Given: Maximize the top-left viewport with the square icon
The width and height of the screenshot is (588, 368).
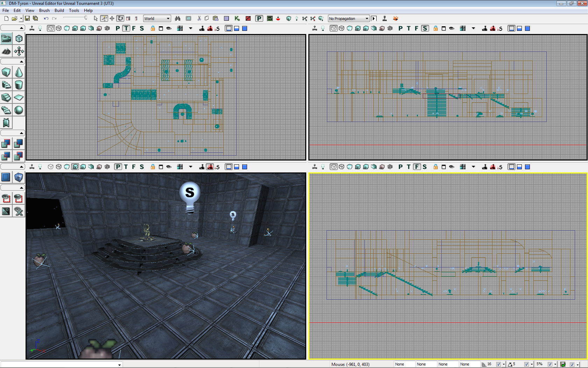Looking at the screenshot, I should 161,28.
